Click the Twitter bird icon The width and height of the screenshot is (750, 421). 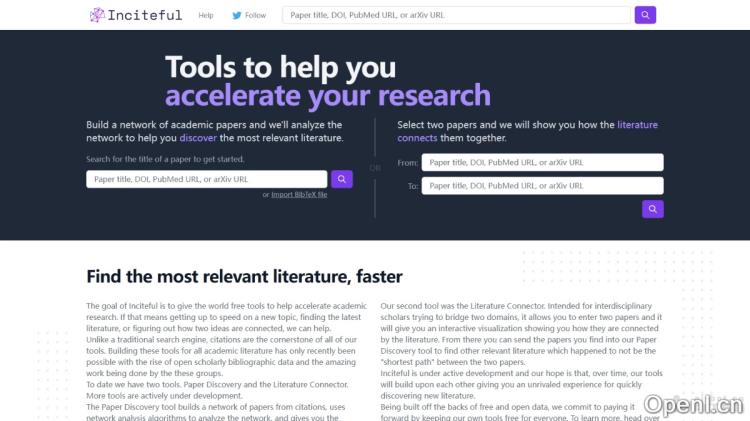click(237, 15)
